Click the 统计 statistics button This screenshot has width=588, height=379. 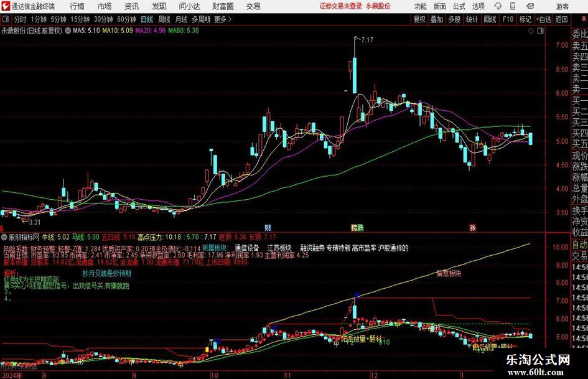472,19
